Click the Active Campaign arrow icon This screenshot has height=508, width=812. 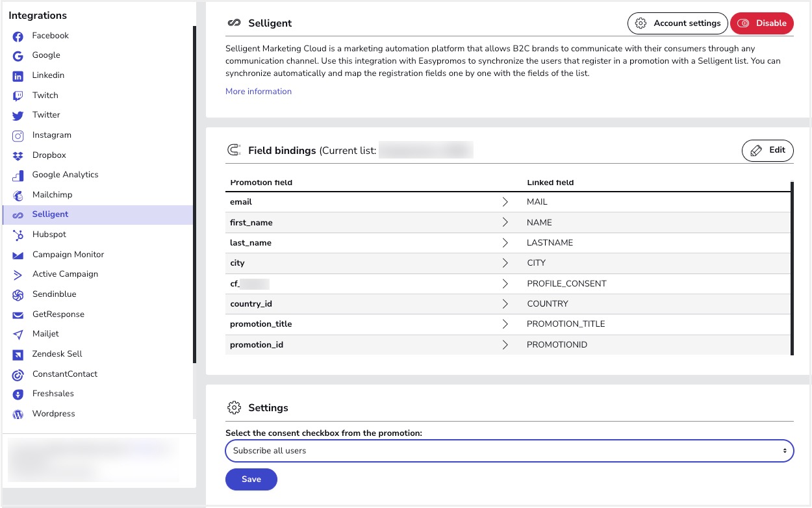coord(18,275)
